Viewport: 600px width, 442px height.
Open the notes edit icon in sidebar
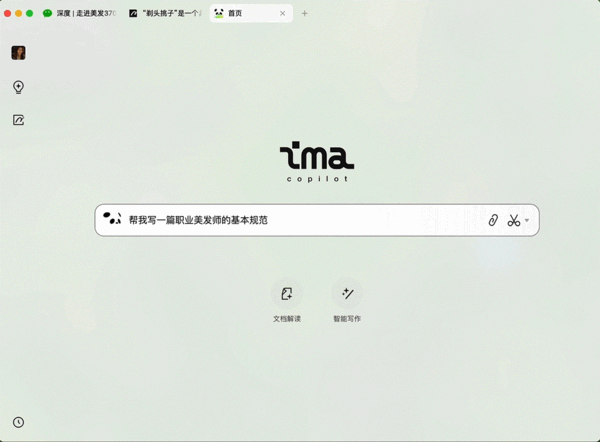click(x=18, y=120)
